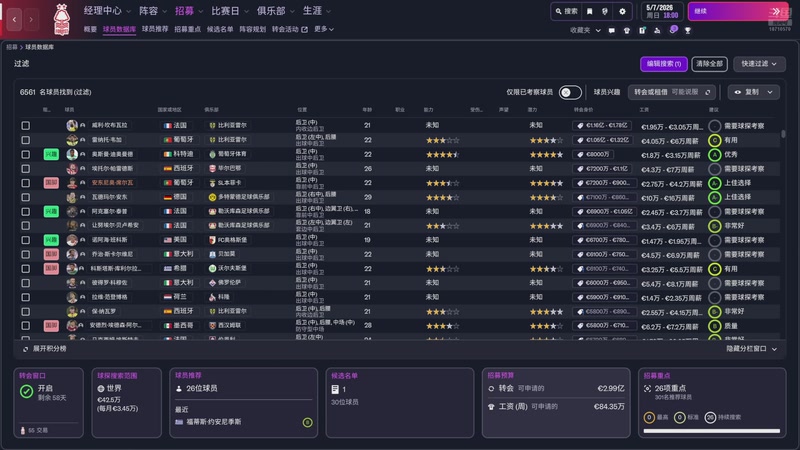This screenshot has height=450, width=800.
Task: Toggle 仅限已考察球员 switch
Action: point(570,92)
